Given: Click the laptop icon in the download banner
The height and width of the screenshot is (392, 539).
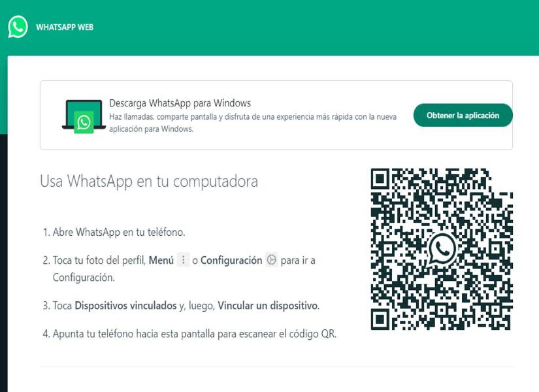Looking at the screenshot, I should click(x=84, y=116).
